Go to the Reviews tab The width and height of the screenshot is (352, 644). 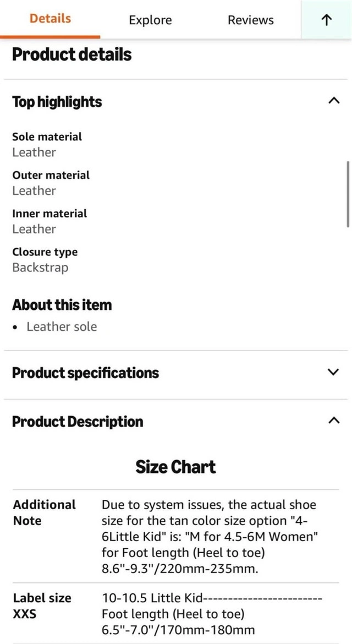[x=250, y=20]
